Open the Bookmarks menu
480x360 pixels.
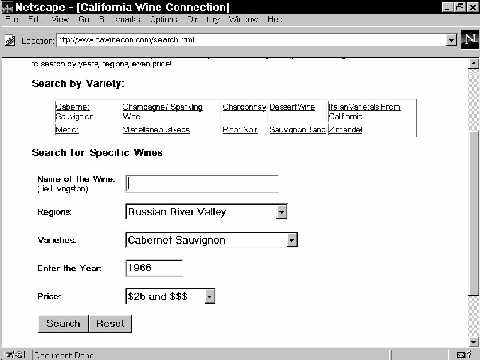120,19
